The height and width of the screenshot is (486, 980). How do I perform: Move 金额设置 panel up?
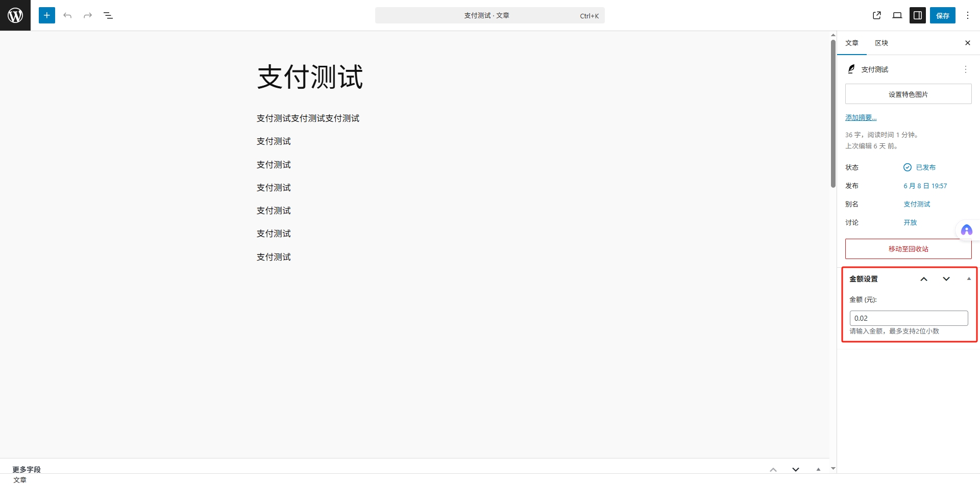click(923, 279)
